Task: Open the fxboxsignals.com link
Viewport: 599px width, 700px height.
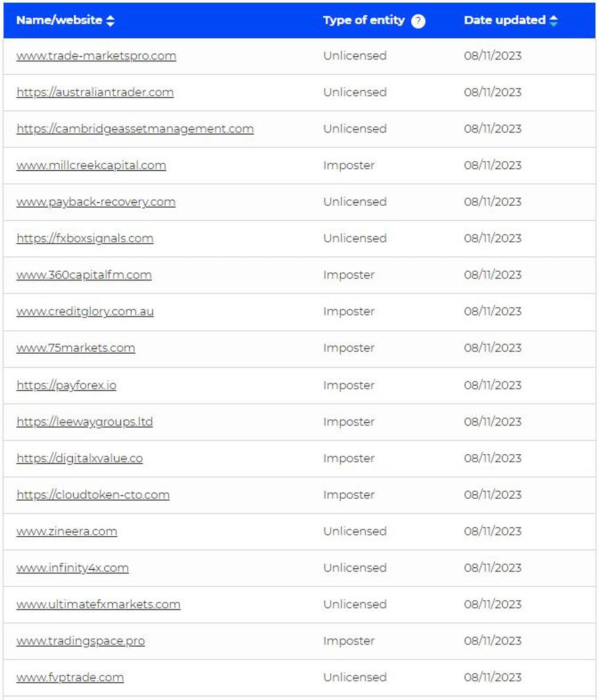Action: click(x=85, y=238)
